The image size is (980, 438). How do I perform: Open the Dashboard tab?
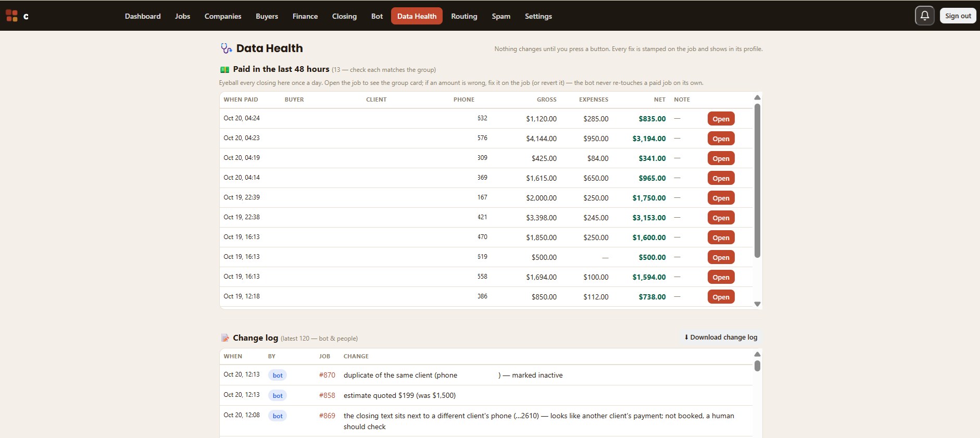click(x=143, y=16)
